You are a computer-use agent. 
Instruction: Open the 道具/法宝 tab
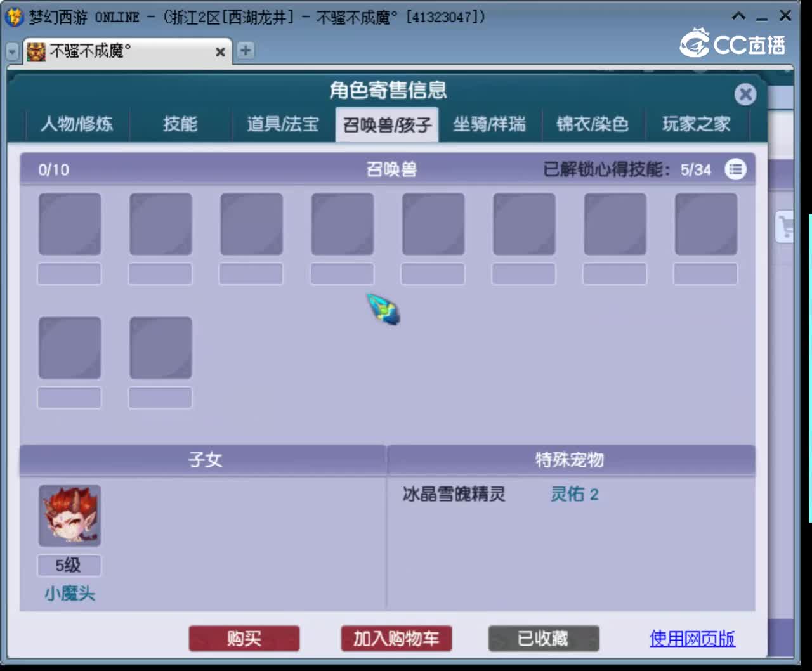click(x=283, y=124)
